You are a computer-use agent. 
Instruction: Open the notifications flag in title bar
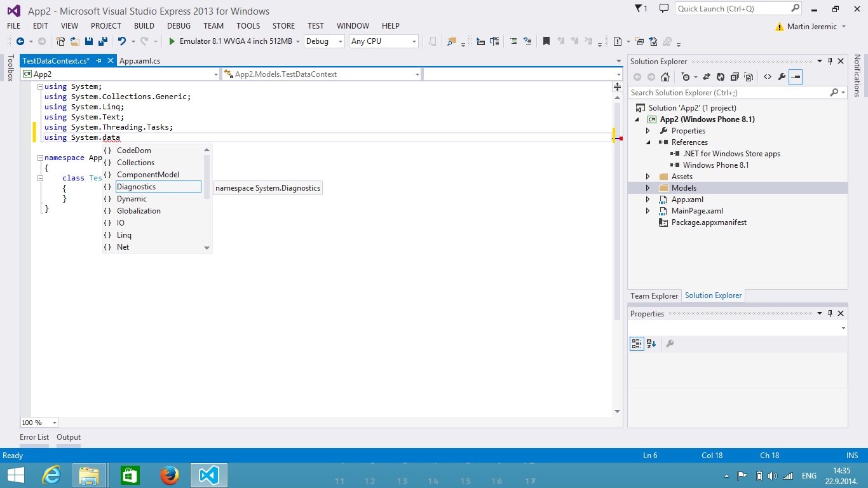click(x=641, y=9)
